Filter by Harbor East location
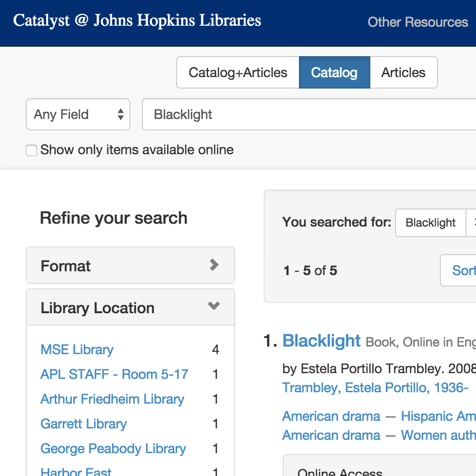The image size is (476, 476). pos(76,471)
